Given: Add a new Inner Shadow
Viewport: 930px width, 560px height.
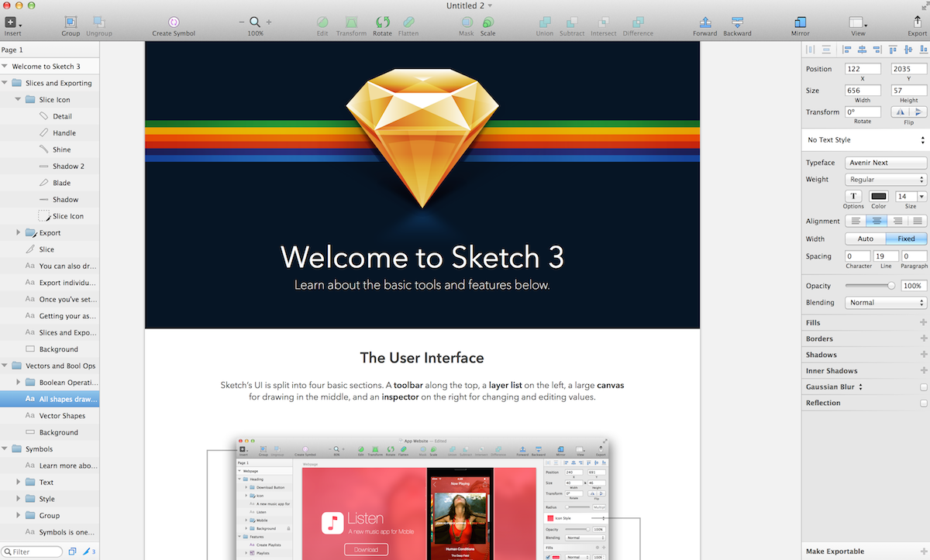Looking at the screenshot, I should [x=923, y=370].
